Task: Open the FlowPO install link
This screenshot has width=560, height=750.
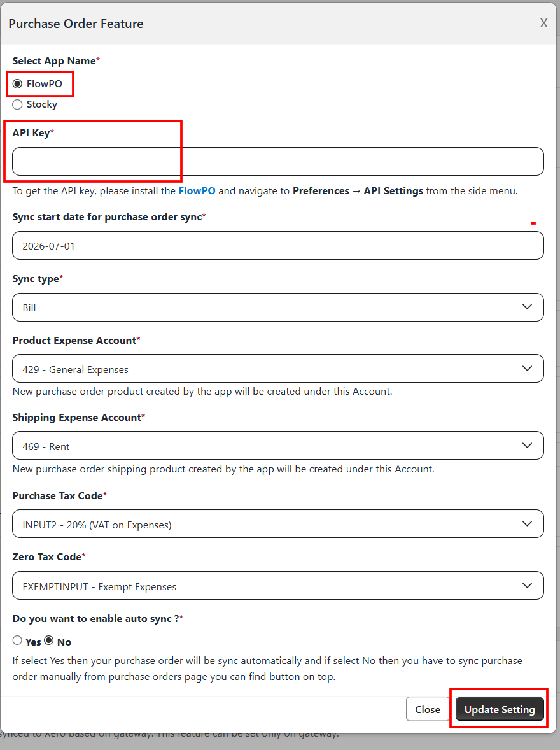Action: click(x=197, y=191)
